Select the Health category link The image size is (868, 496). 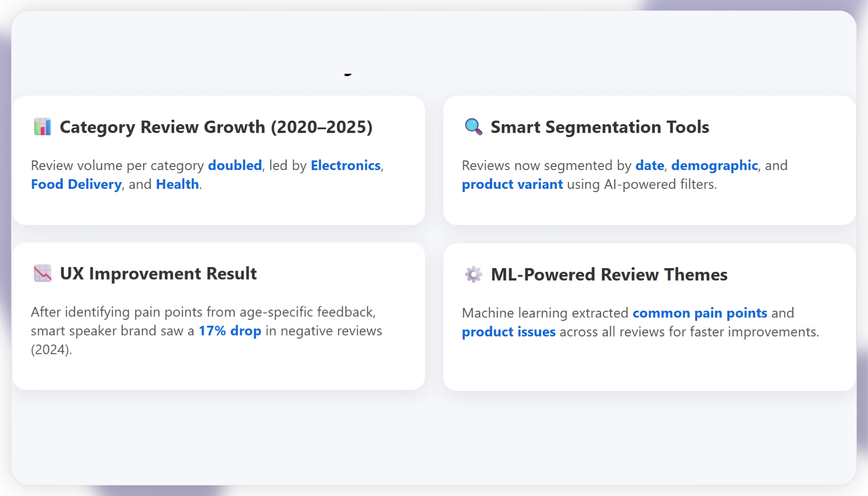pyautogui.click(x=177, y=184)
